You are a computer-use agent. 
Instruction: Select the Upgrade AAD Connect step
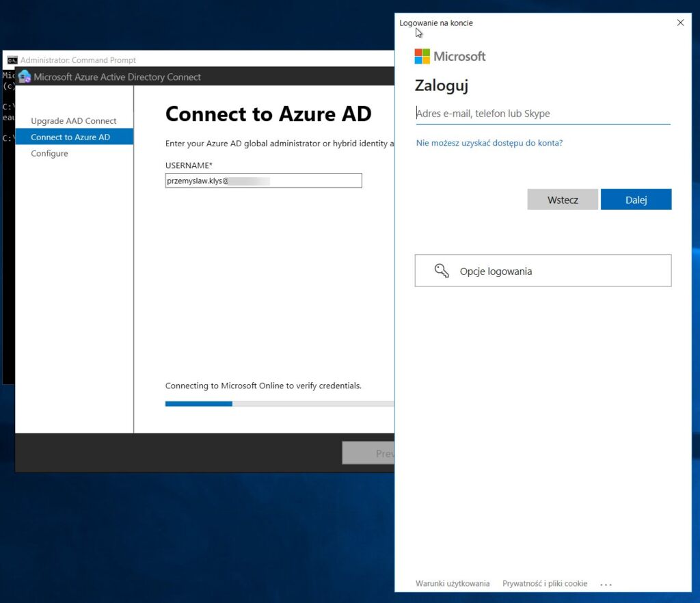point(74,120)
